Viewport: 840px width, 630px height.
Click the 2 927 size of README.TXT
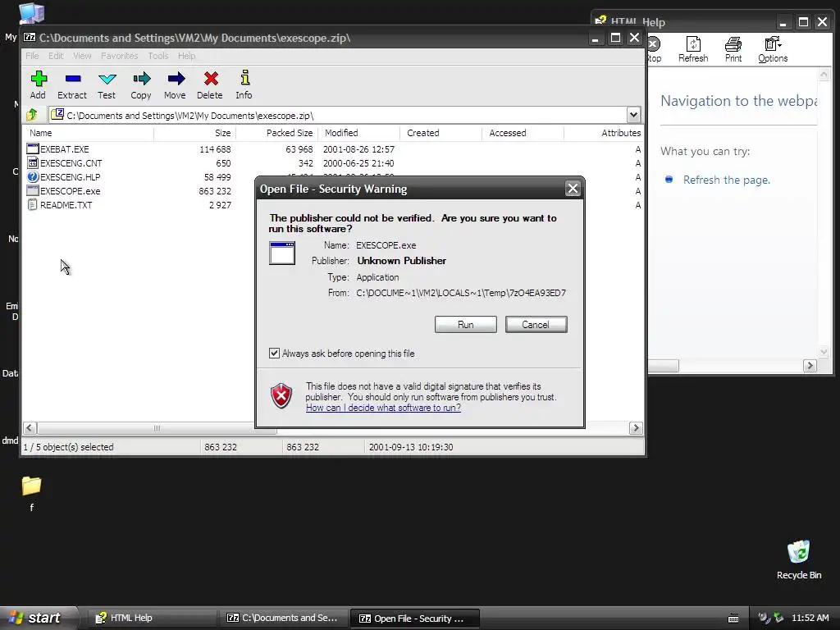[x=220, y=205]
